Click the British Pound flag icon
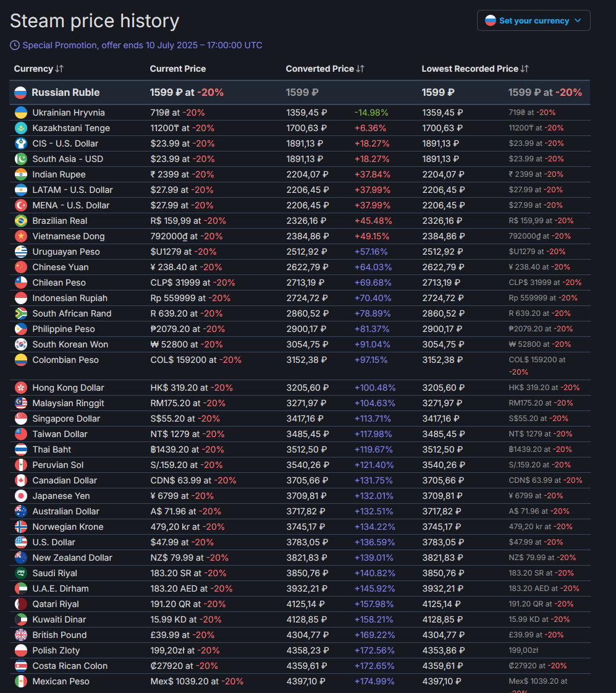 (21, 636)
